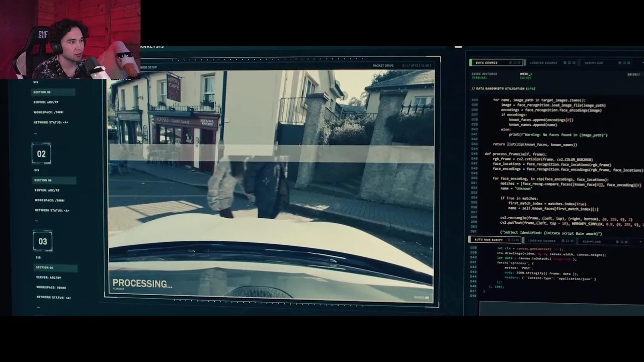
Task: Click the OXIDE INSTANCE TERMINAL label
Action: pos(485,76)
